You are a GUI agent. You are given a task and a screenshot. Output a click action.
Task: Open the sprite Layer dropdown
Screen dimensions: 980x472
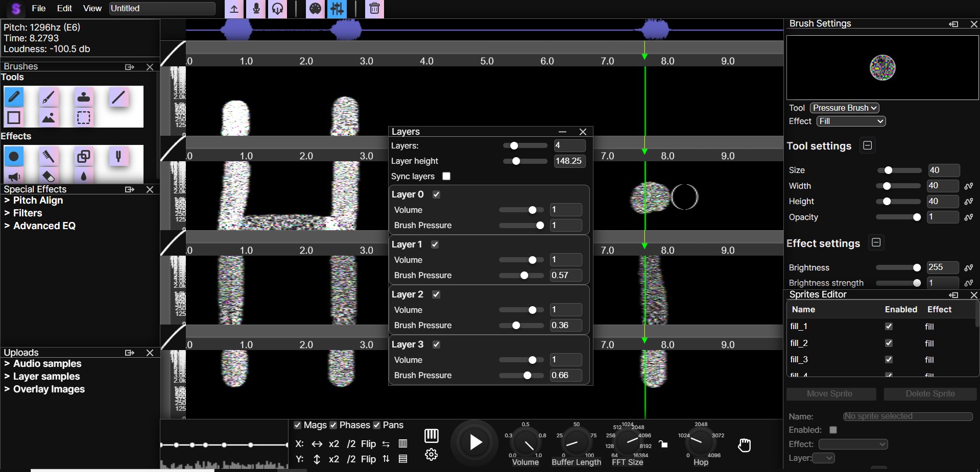[823, 458]
